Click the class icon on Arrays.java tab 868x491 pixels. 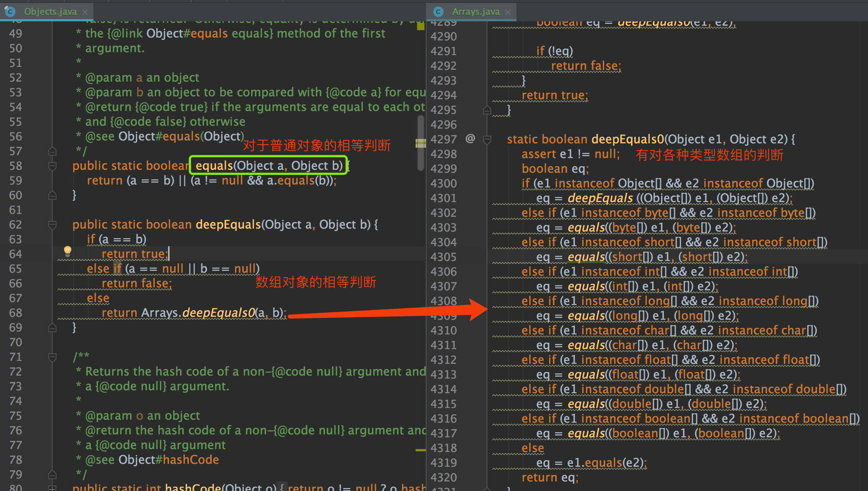(x=438, y=12)
